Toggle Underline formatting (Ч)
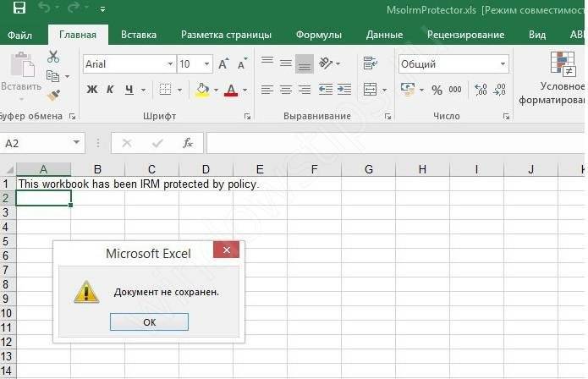 129,90
